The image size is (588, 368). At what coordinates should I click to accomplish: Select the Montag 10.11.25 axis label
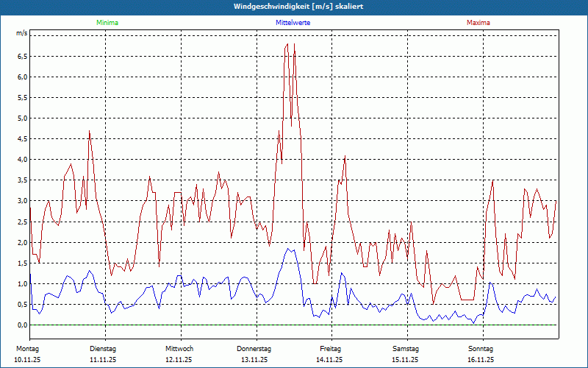[x=27, y=354]
